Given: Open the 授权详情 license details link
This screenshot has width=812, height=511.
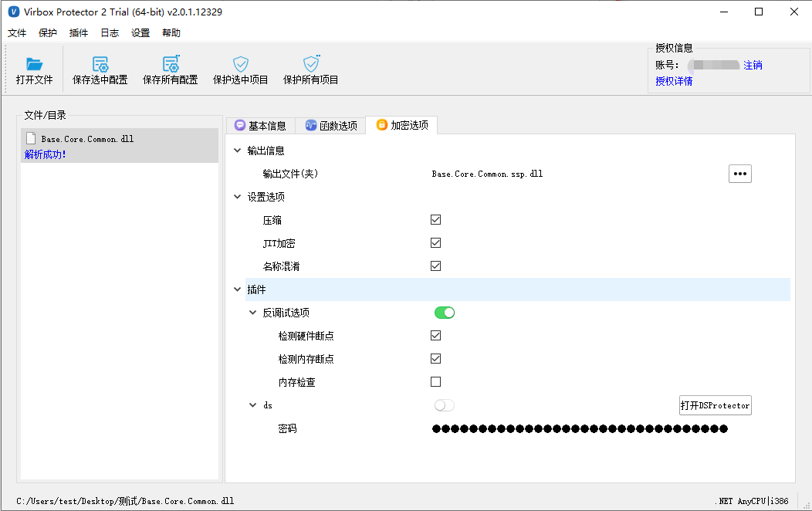Looking at the screenshot, I should (674, 81).
